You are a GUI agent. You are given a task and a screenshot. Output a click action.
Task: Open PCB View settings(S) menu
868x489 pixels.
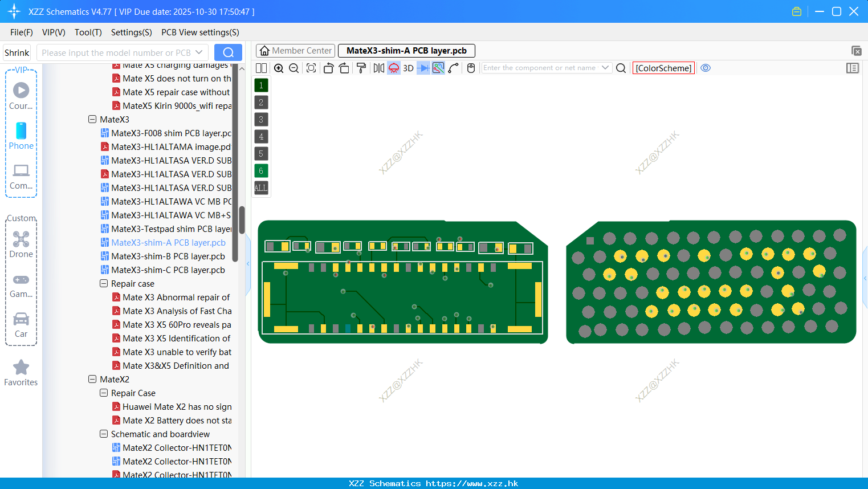coord(200,32)
